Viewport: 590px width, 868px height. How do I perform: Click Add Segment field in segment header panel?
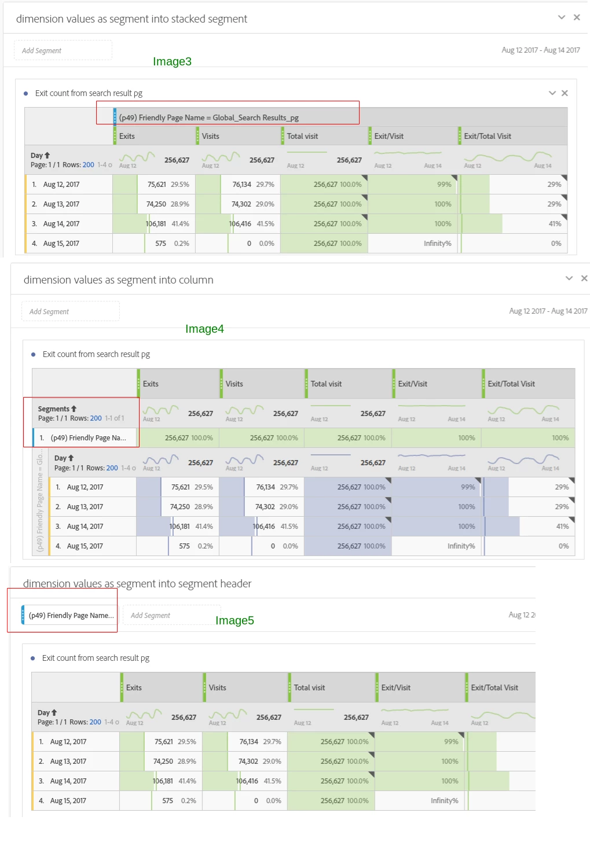[x=172, y=615]
